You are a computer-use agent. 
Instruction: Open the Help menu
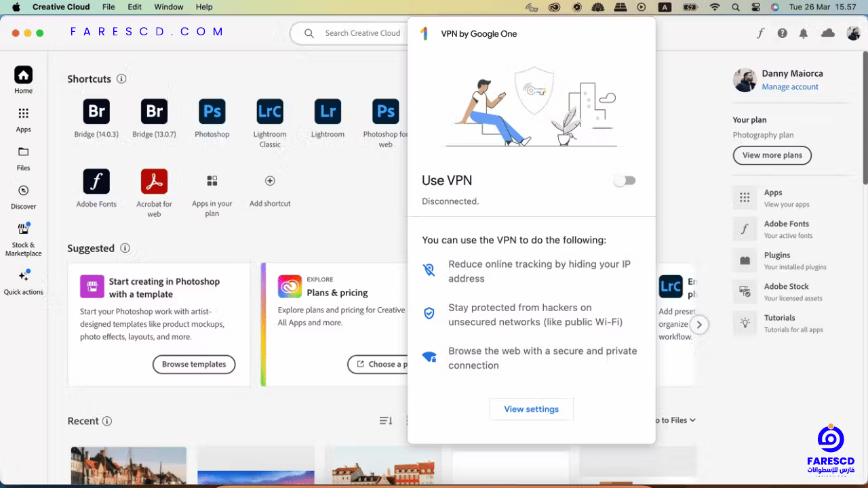(x=204, y=7)
